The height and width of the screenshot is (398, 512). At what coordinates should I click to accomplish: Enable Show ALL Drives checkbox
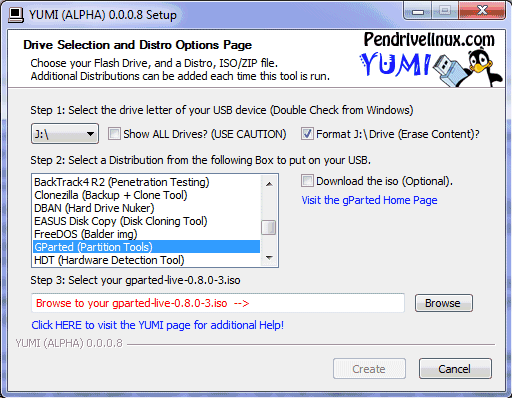pos(114,134)
